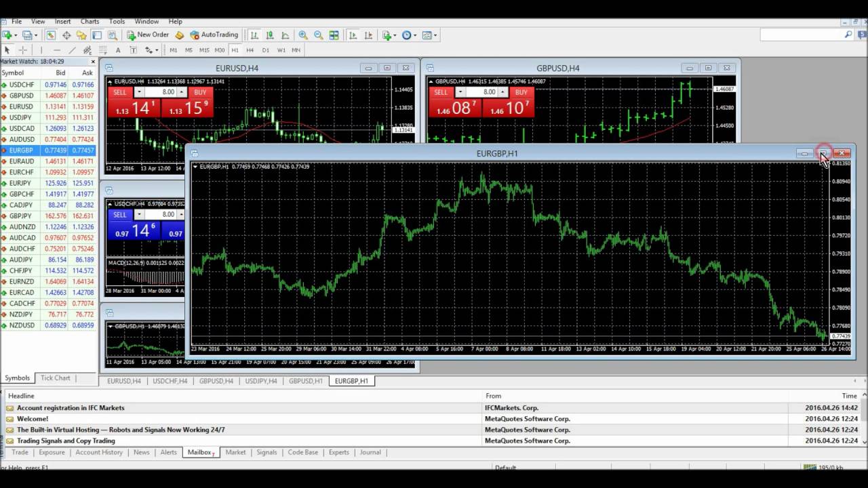Select the Crosshair tool
Viewport: 868px width, 488px height.
click(22, 50)
